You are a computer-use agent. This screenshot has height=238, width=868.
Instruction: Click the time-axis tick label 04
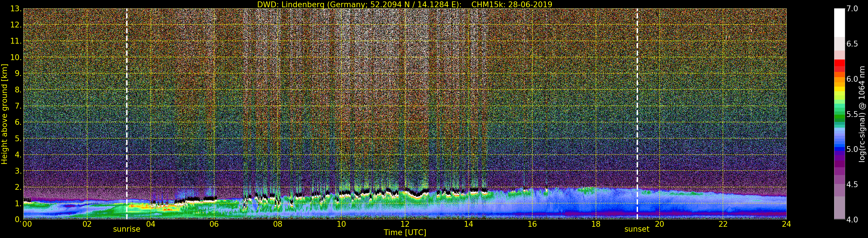(x=151, y=224)
